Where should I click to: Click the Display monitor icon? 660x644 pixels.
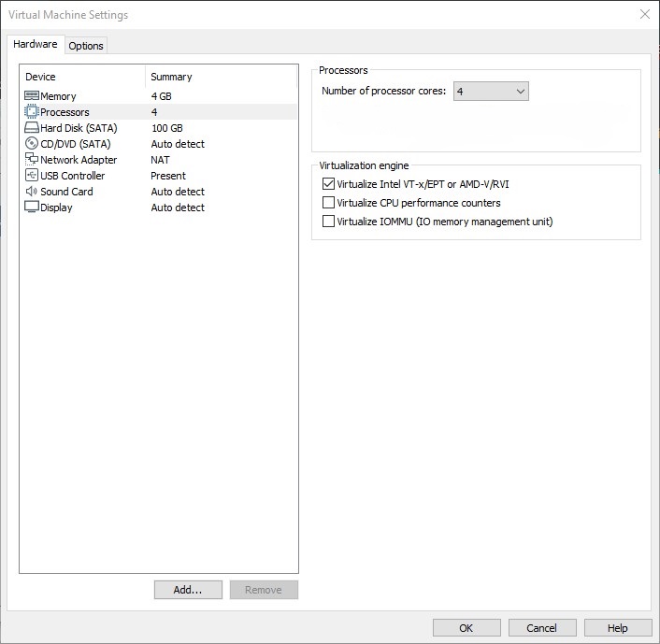[x=31, y=208]
